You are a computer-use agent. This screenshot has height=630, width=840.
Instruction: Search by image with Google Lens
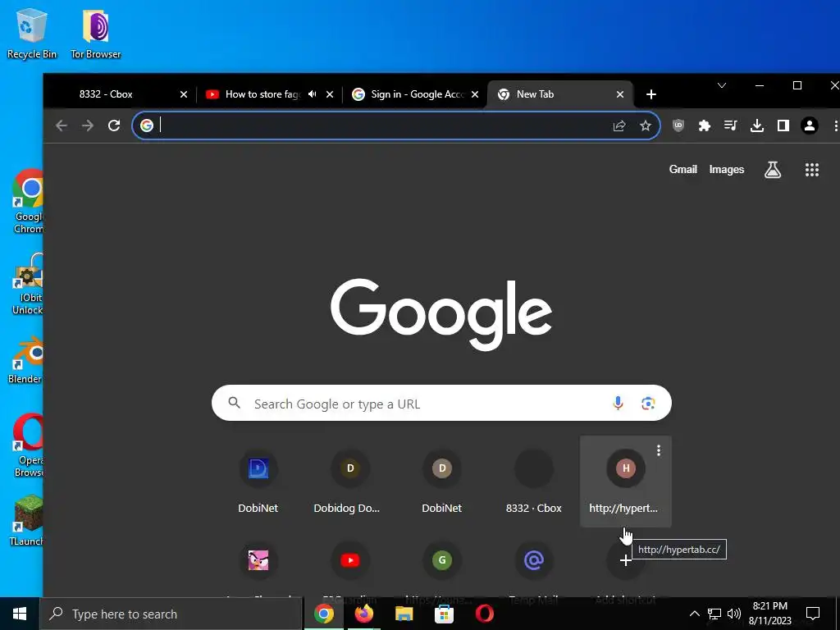click(x=648, y=403)
